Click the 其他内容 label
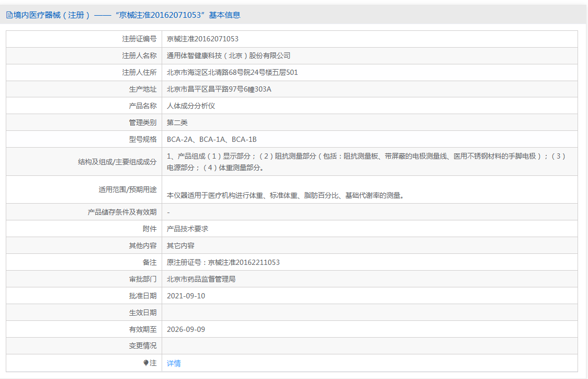The image size is (588, 379). point(142,246)
